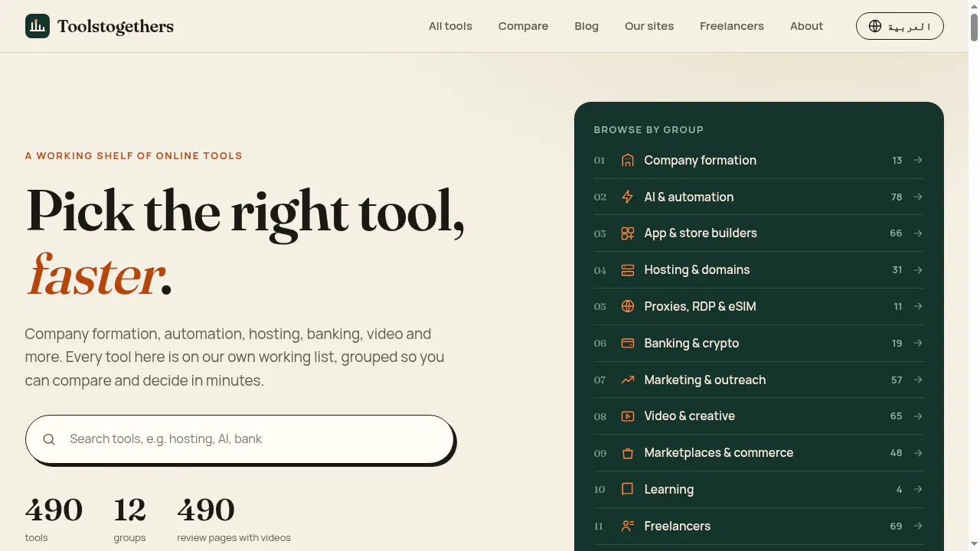The height and width of the screenshot is (551, 980).
Task: Click the review pages with videos label
Action: [x=234, y=538]
